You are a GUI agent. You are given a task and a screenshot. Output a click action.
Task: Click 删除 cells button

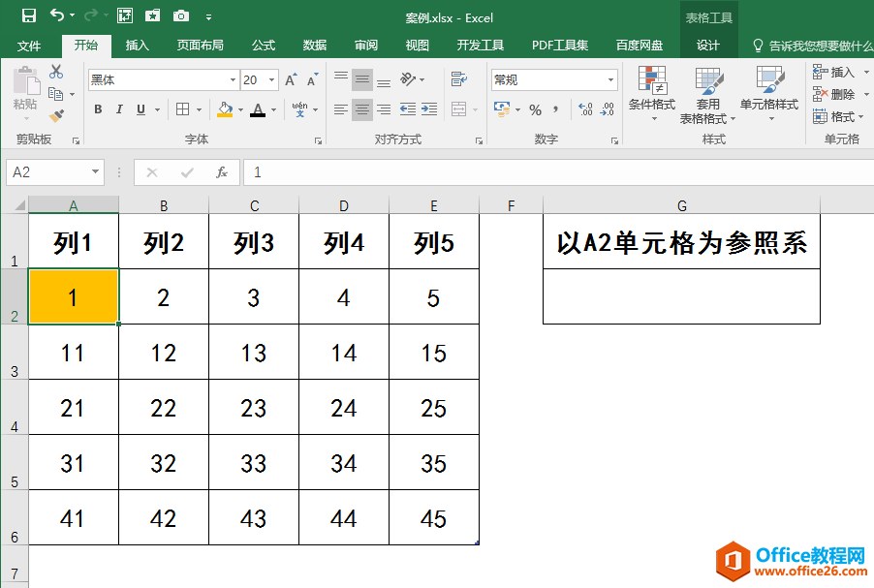(834, 94)
